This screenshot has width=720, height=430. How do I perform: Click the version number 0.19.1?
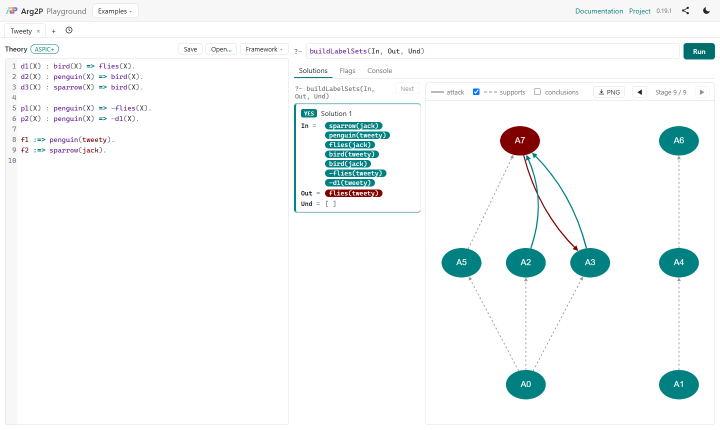664,11
